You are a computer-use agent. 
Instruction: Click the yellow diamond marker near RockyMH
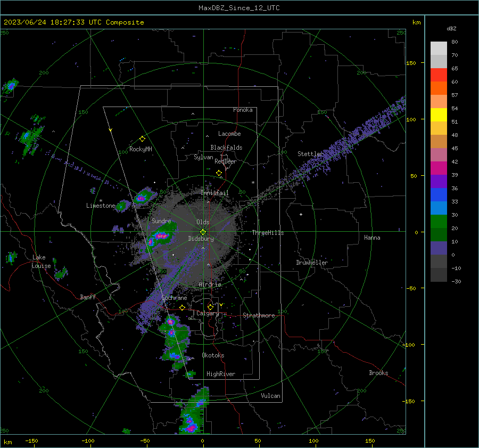point(142,139)
